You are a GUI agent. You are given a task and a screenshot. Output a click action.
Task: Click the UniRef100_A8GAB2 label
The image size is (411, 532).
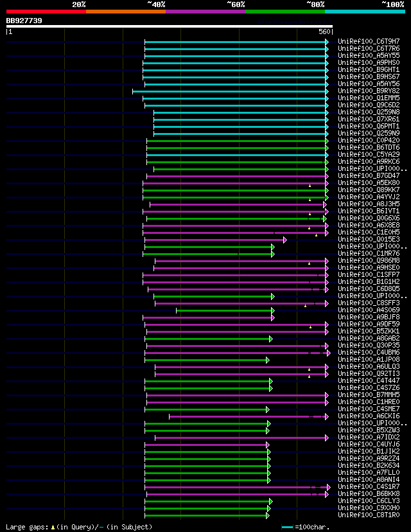tap(369, 338)
